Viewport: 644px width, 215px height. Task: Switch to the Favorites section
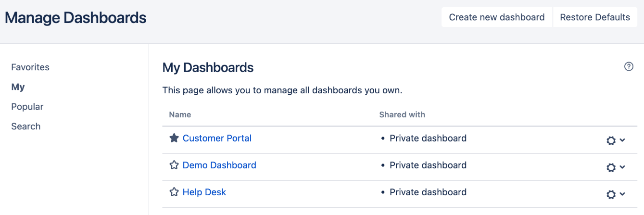30,67
